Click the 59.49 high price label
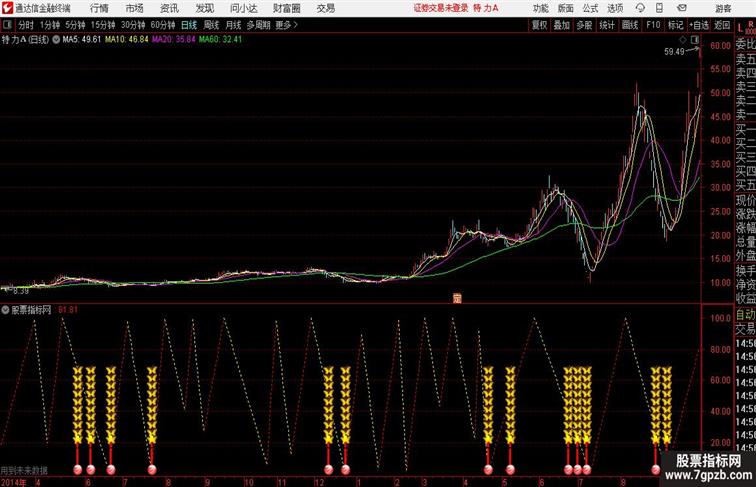 [674, 52]
